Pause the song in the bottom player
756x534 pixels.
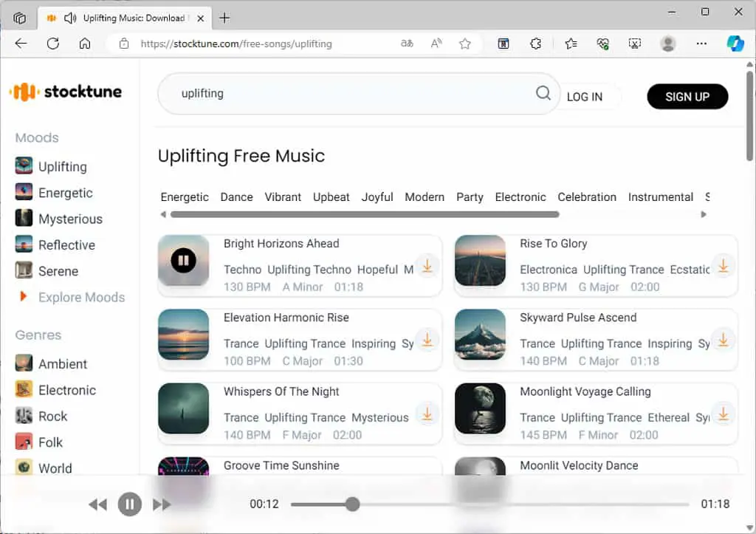pyautogui.click(x=130, y=504)
